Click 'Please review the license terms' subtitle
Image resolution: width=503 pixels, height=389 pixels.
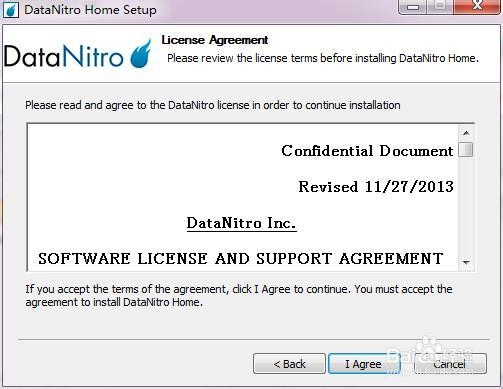(323, 58)
